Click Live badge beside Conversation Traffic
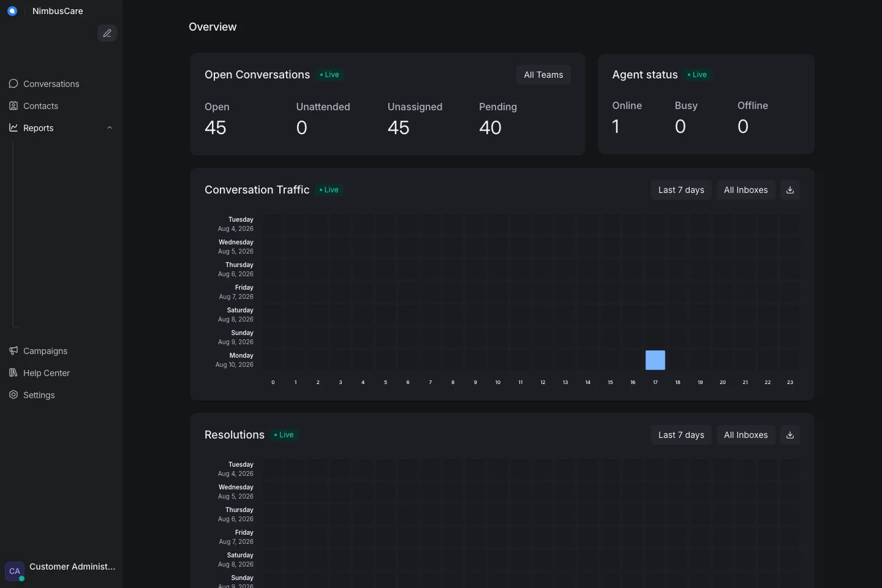This screenshot has height=588, width=882. pos(330,190)
